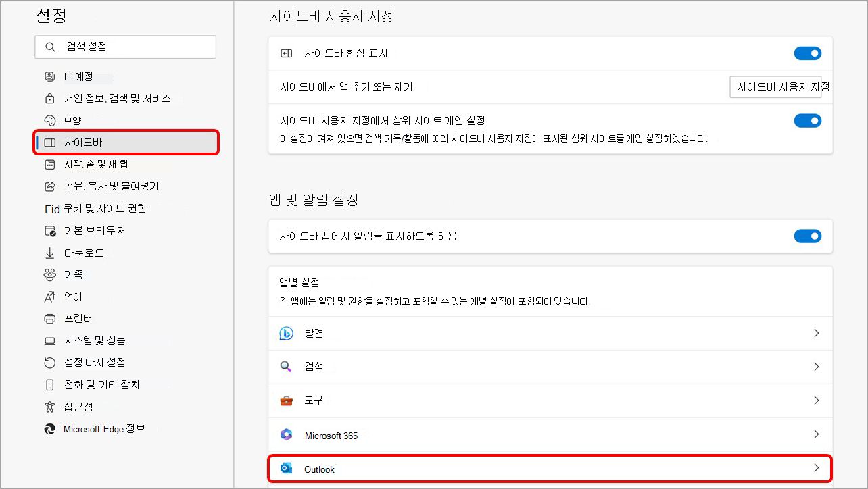Click the phone icon beside 전화 및 기타 장치
The height and width of the screenshot is (489, 868).
pos(49,384)
